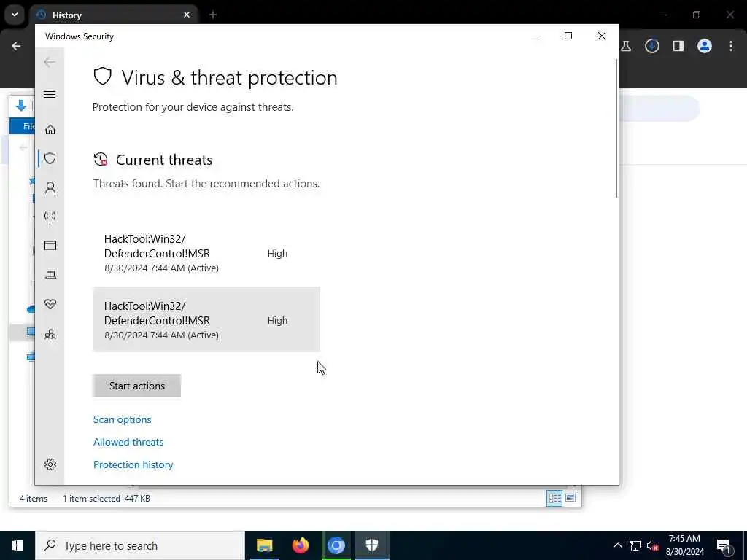Minimize the Windows Security window

pos(535,36)
